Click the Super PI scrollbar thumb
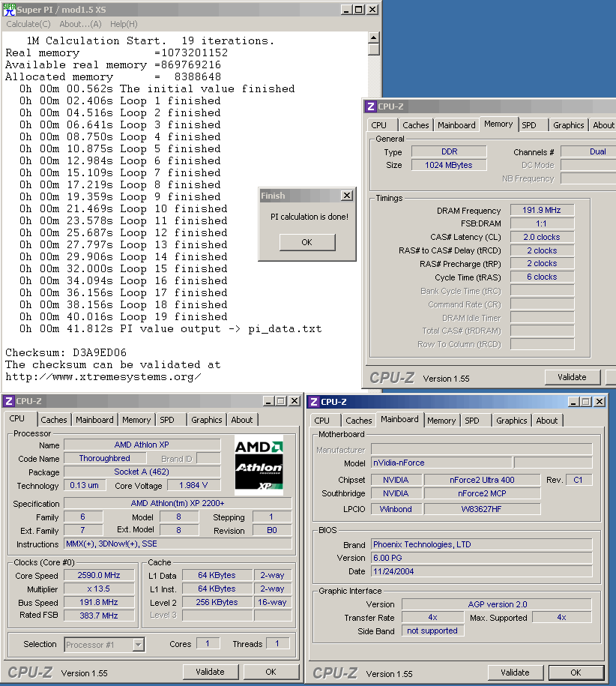This screenshot has height=686, width=616. tap(373, 49)
